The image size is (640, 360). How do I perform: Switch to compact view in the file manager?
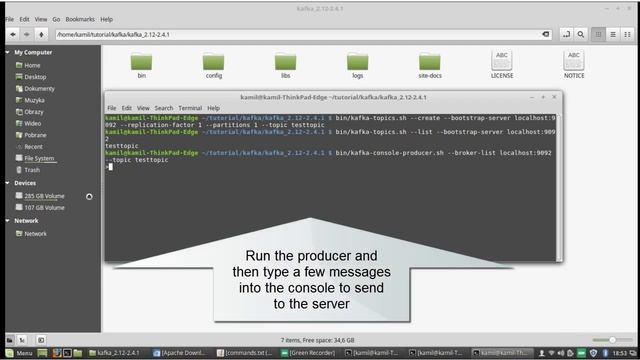click(627, 35)
